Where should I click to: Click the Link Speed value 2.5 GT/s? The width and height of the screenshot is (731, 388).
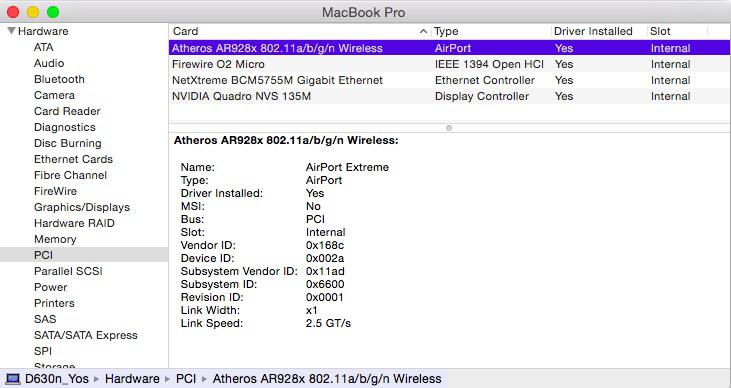tap(328, 323)
